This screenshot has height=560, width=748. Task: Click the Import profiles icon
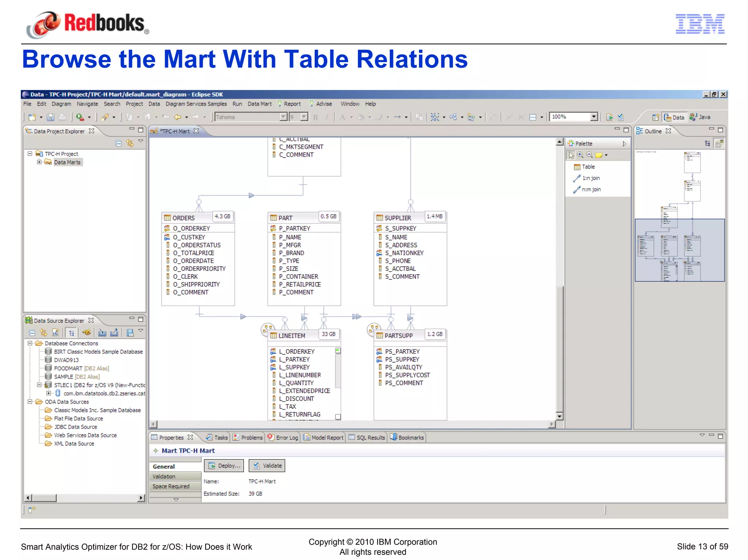click(x=102, y=332)
